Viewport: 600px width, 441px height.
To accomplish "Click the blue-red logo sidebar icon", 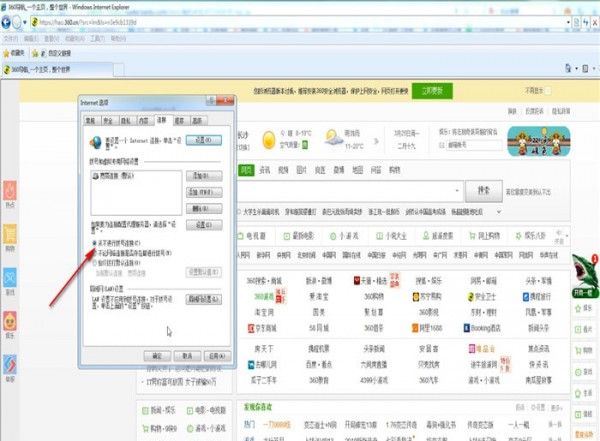I will 10,365.
